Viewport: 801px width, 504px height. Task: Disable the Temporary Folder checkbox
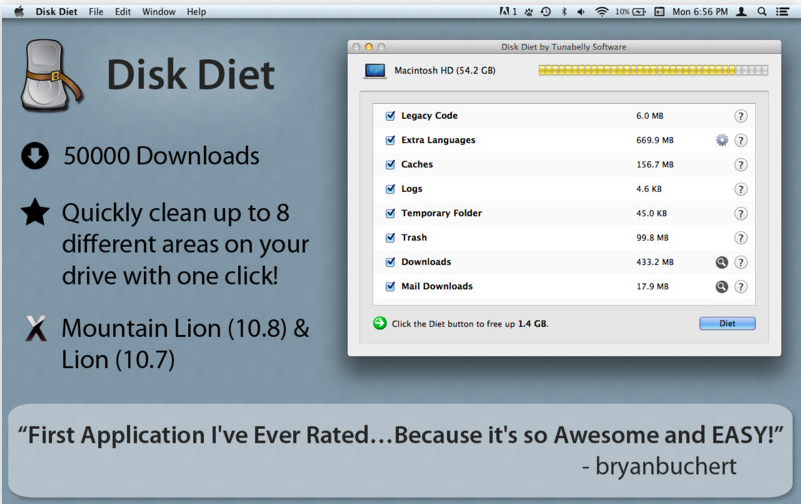pos(390,213)
